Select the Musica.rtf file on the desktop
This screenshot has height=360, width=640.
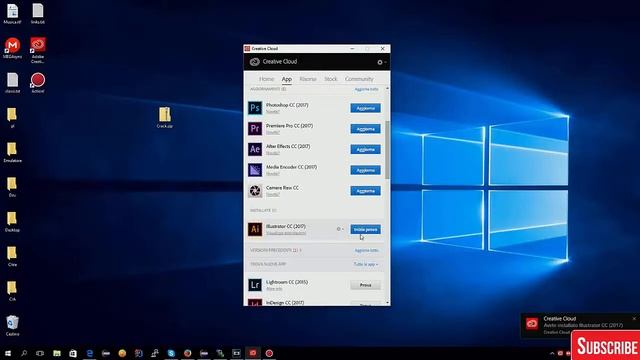click(12, 13)
